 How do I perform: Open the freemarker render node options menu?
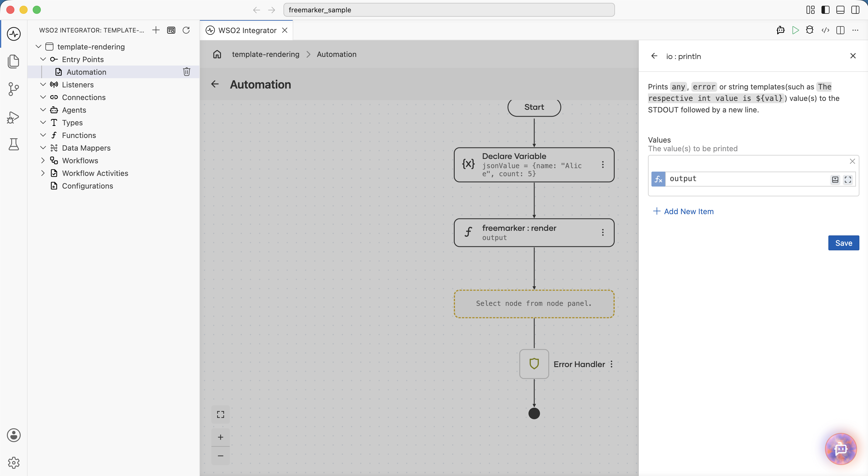[603, 232]
